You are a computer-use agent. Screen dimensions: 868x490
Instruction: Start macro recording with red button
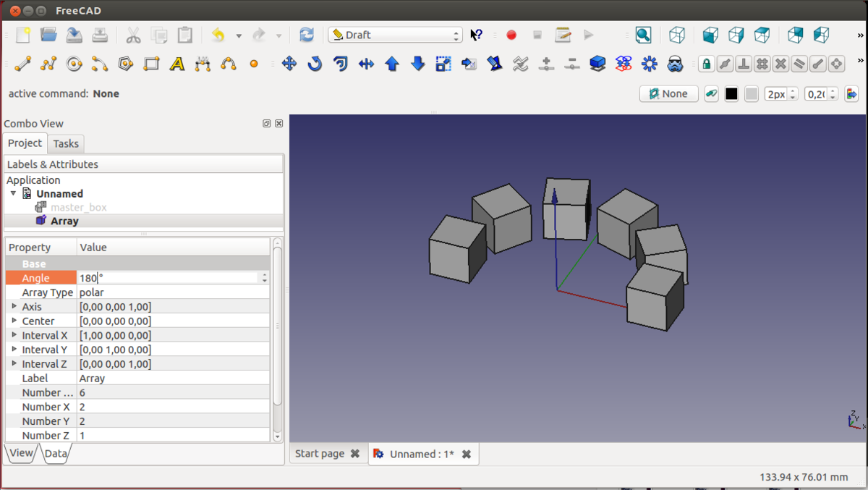[x=511, y=35]
